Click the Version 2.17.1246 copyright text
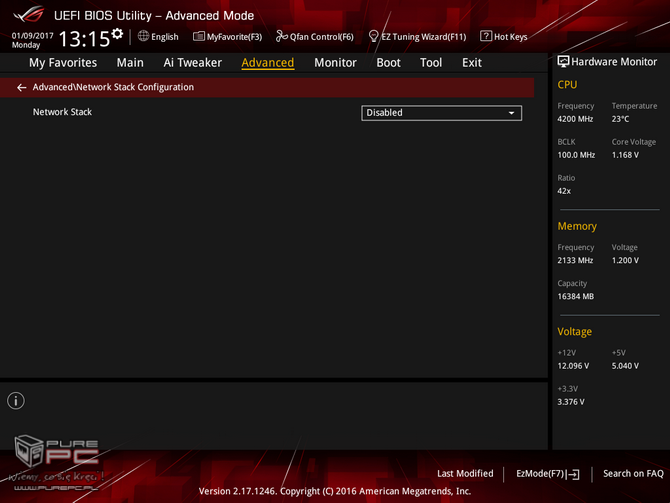Viewport: 670px width, 503px height. [335, 491]
